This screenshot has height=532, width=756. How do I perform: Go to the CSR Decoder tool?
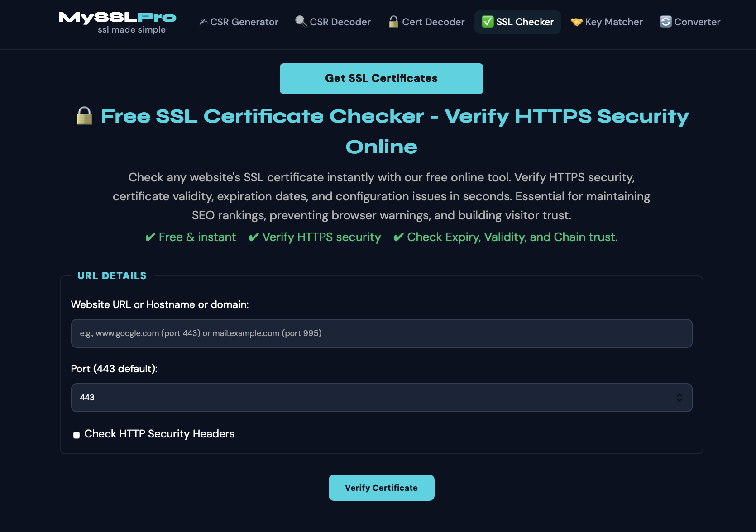(333, 22)
